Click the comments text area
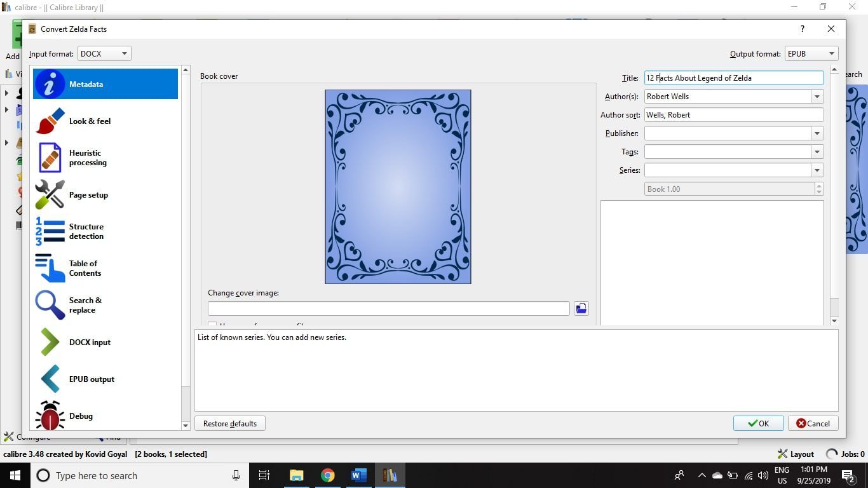Image resolution: width=868 pixels, height=488 pixels. click(712, 262)
